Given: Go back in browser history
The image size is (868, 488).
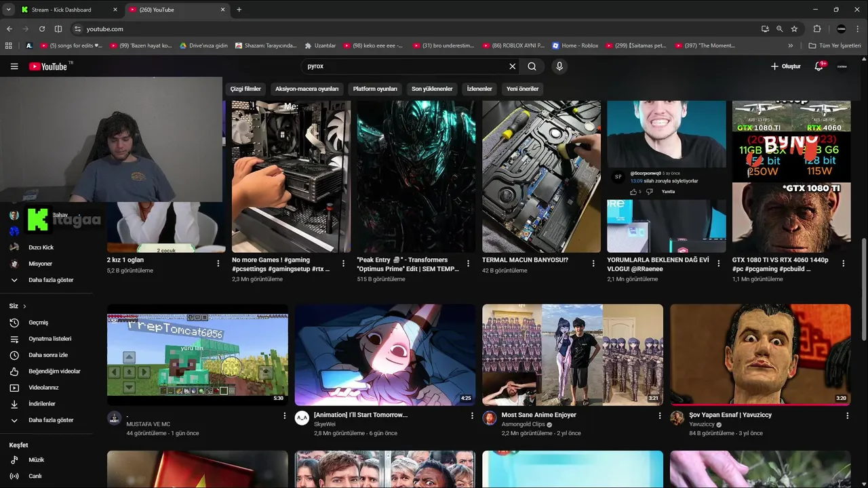Looking at the screenshot, I should coord(9,29).
